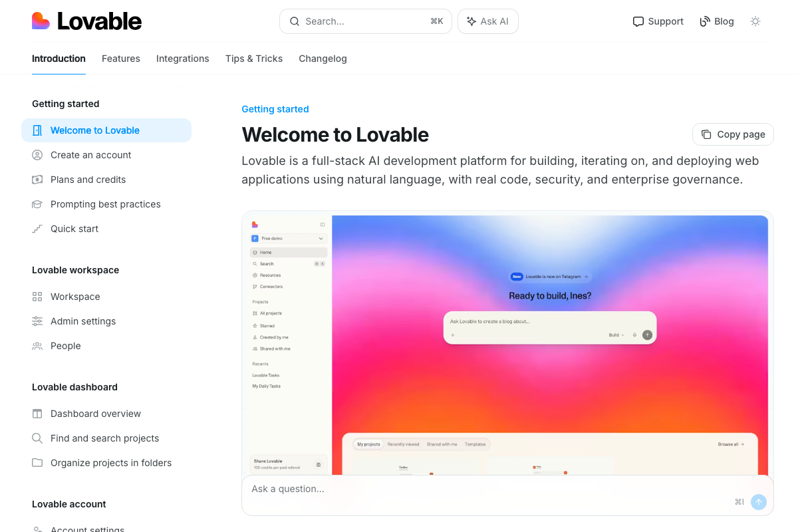Open Dashboard overview page
The image size is (798, 532).
click(x=106, y=414)
